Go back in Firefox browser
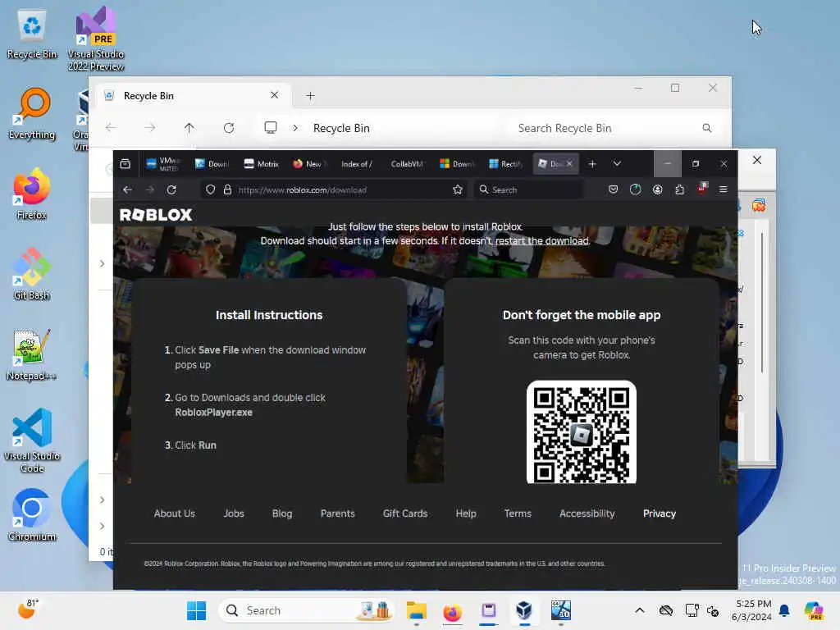Image resolution: width=840 pixels, height=630 pixels. click(127, 189)
